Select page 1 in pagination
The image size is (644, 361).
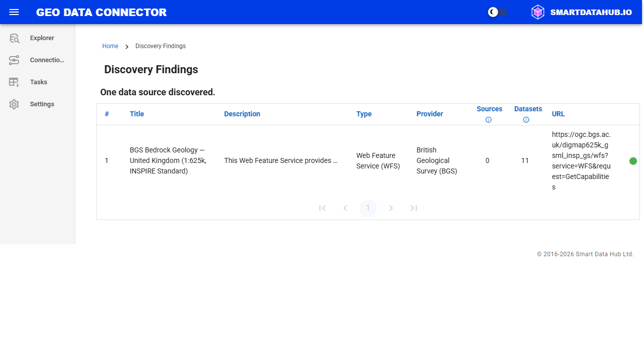point(368,208)
